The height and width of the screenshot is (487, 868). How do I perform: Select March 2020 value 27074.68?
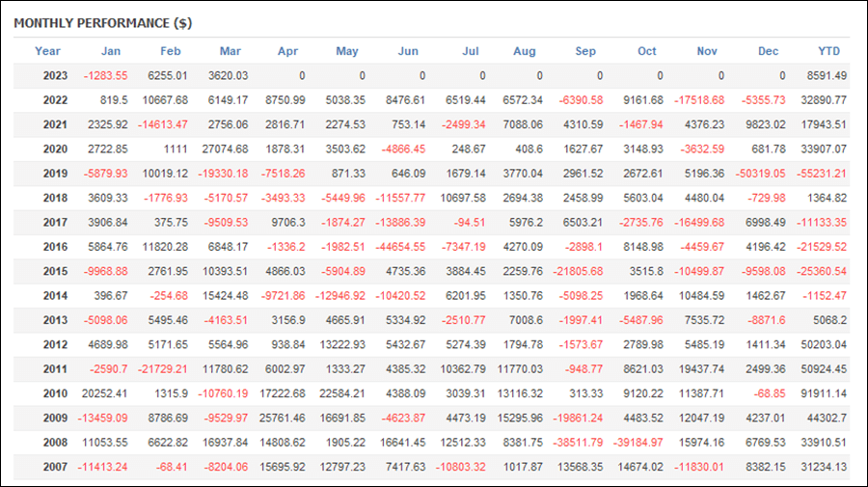tap(225, 149)
